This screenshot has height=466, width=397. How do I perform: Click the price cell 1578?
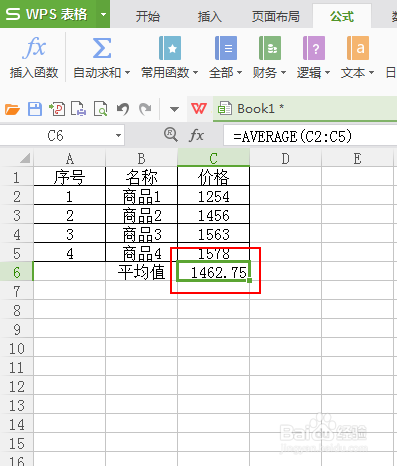click(213, 253)
